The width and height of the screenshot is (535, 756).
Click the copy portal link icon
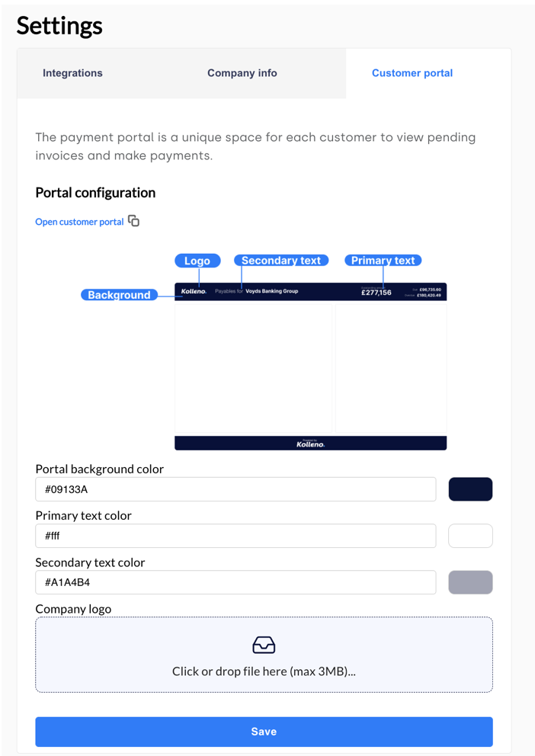133,221
